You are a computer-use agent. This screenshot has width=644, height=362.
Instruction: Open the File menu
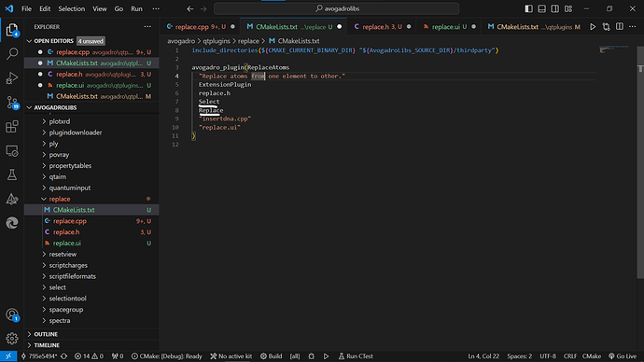pos(26,8)
